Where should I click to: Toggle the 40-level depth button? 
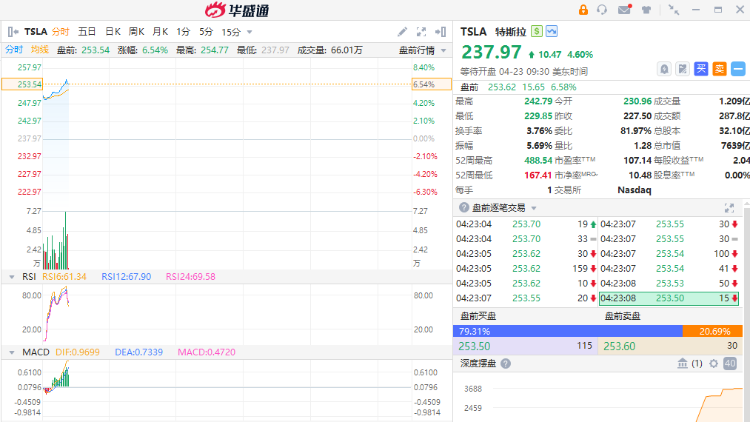click(x=729, y=363)
